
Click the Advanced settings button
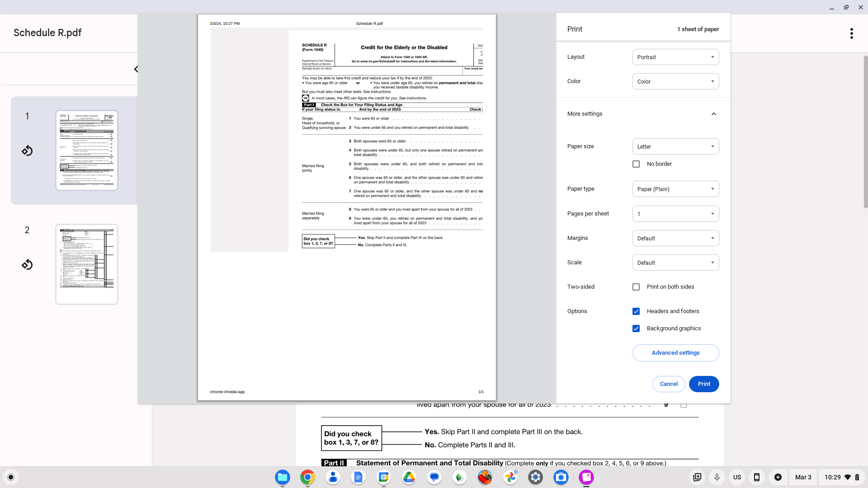point(675,353)
